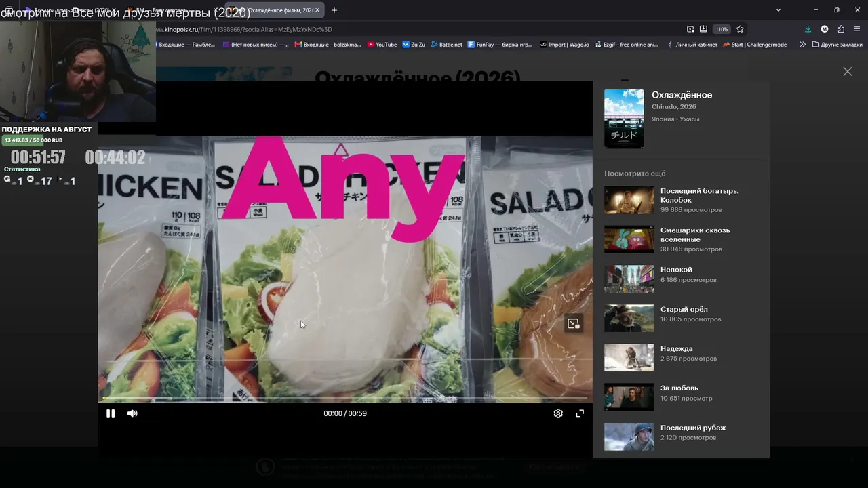Mute the video player volume
Viewport: 868px width, 488px height.
tap(132, 413)
